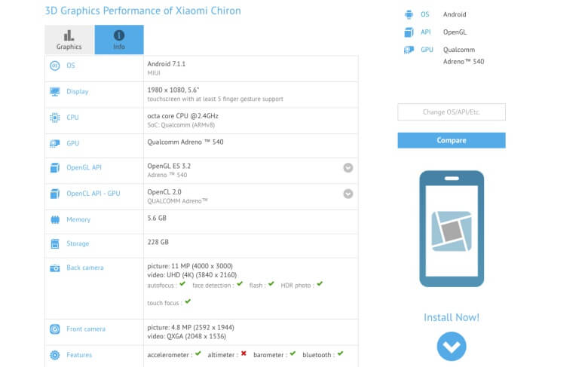Screen dimensions: 588x367
Task: Click the Front camera icon
Action: coord(55,329)
